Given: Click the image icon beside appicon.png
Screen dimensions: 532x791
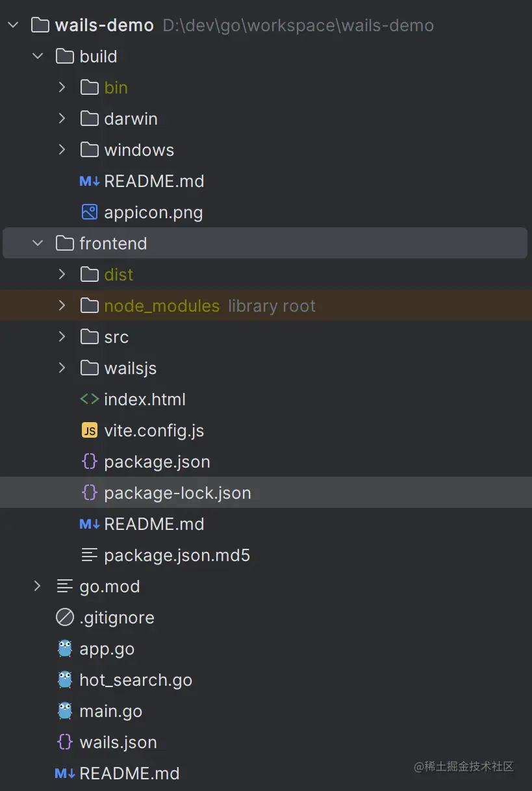Looking at the screenshot, I should coord(90,212).
